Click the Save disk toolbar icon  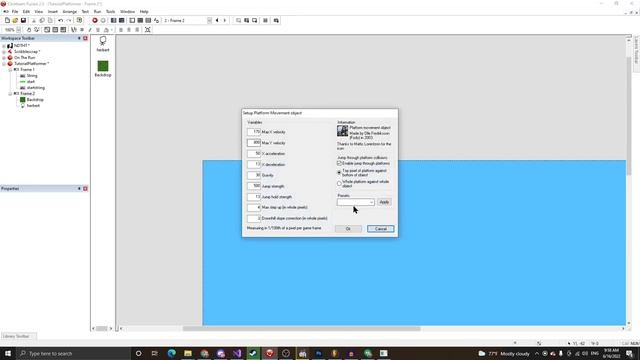[23, 20]
